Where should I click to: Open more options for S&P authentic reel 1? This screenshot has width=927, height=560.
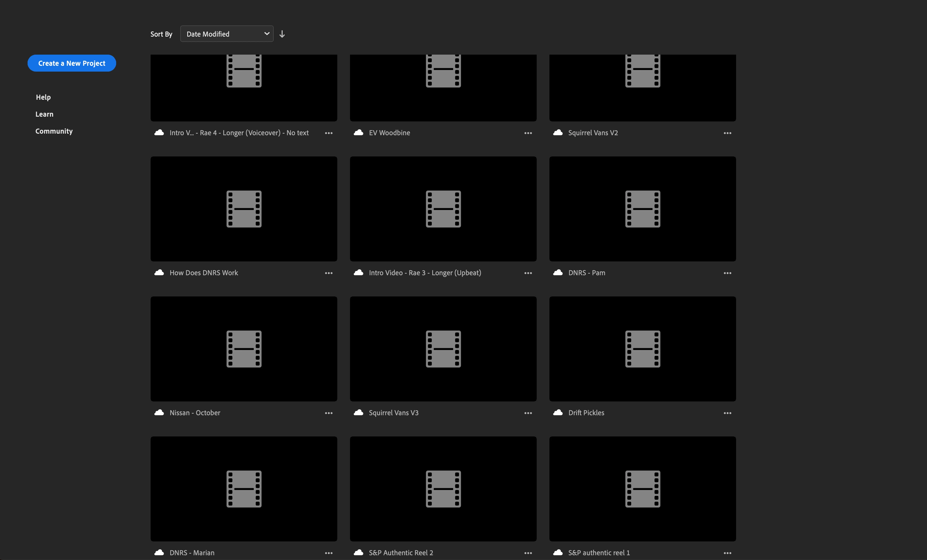click(727, 553)
